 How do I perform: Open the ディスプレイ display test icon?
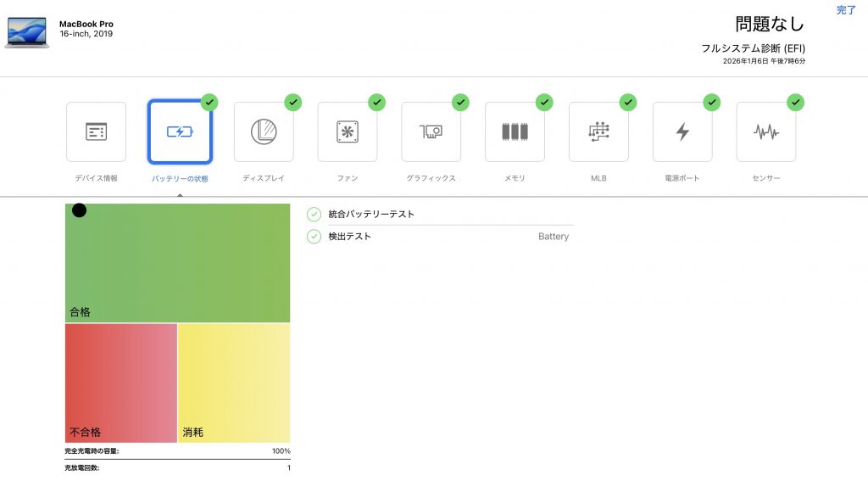264,131
